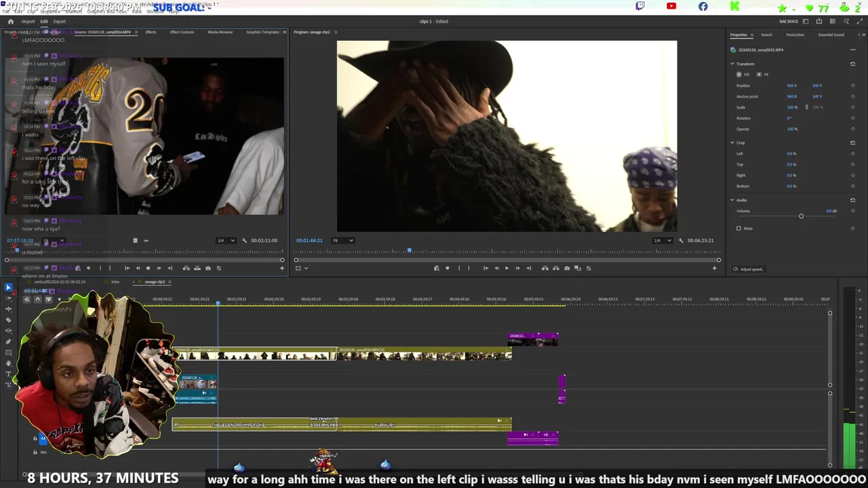The width and height of the screenshot is (868, 488).
Task: Open clip options ellipsis in Properties panel
Action: [x=852, y=49]
